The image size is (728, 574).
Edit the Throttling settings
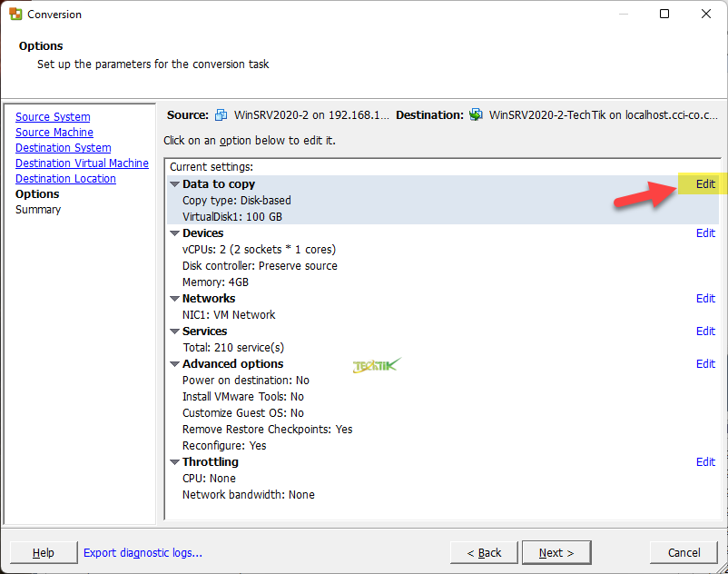[x=705, y=462]
